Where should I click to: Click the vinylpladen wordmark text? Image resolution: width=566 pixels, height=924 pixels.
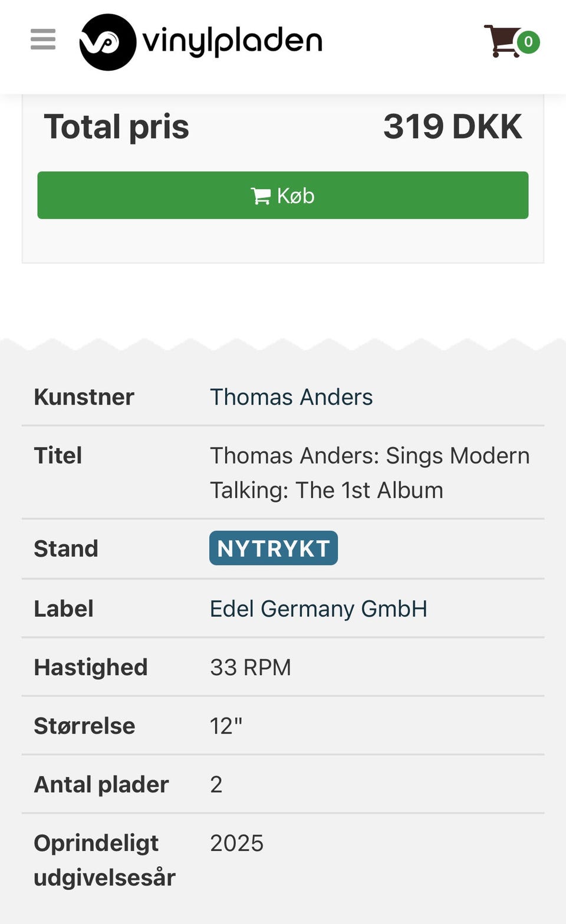pyautogui.click(x=232, y=41)
